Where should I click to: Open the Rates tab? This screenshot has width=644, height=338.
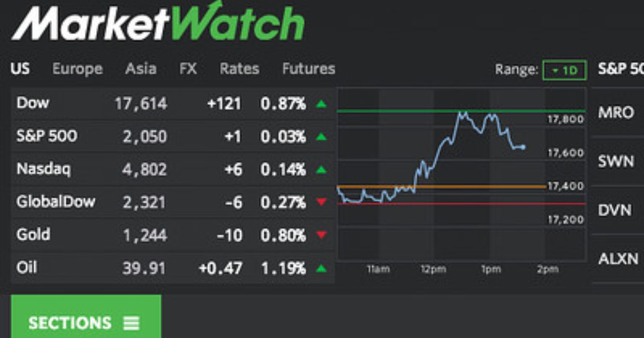point(239,68)
